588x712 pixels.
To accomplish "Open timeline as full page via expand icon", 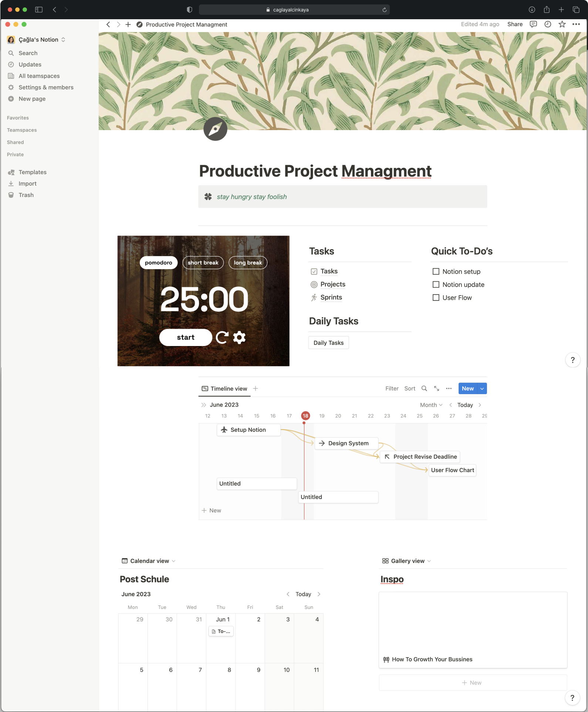I will 437,389.
